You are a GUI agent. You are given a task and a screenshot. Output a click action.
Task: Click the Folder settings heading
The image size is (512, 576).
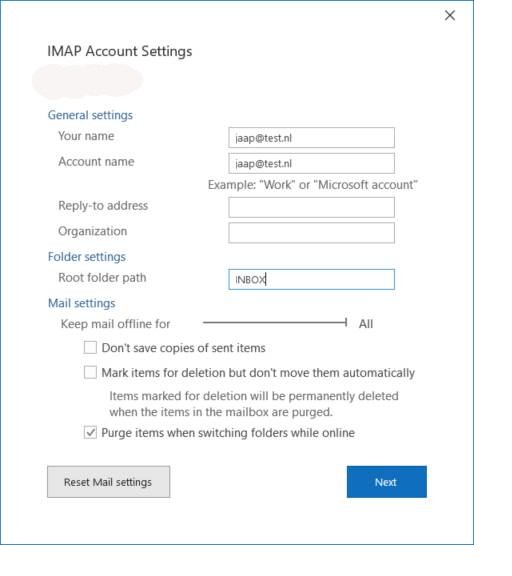tap(87, 257)
